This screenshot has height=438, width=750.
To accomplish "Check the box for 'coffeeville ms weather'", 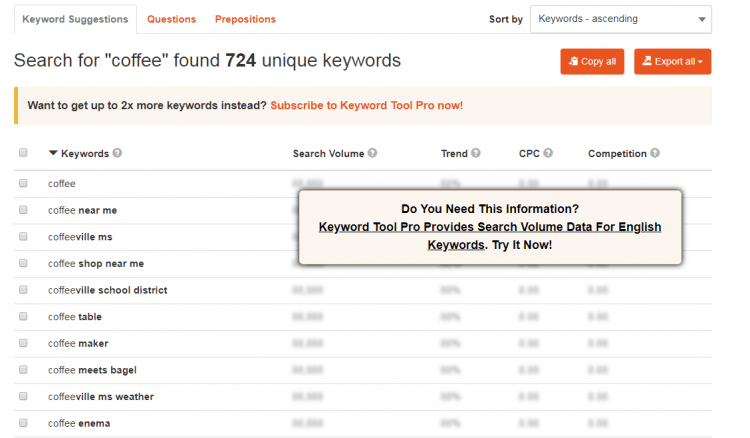I will 23,396.
